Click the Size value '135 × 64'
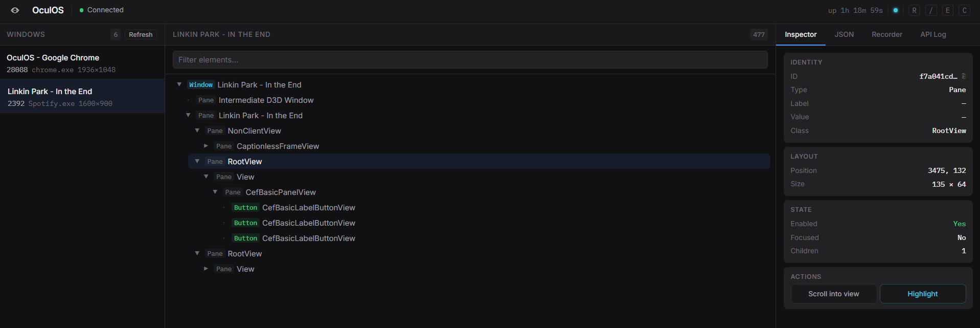 tap(949, 184)
